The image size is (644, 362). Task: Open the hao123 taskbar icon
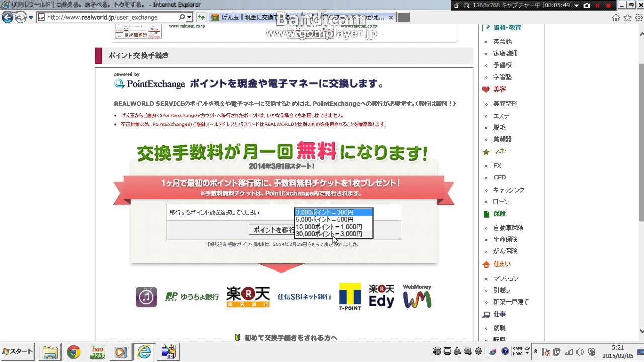[x=98, y=352]
